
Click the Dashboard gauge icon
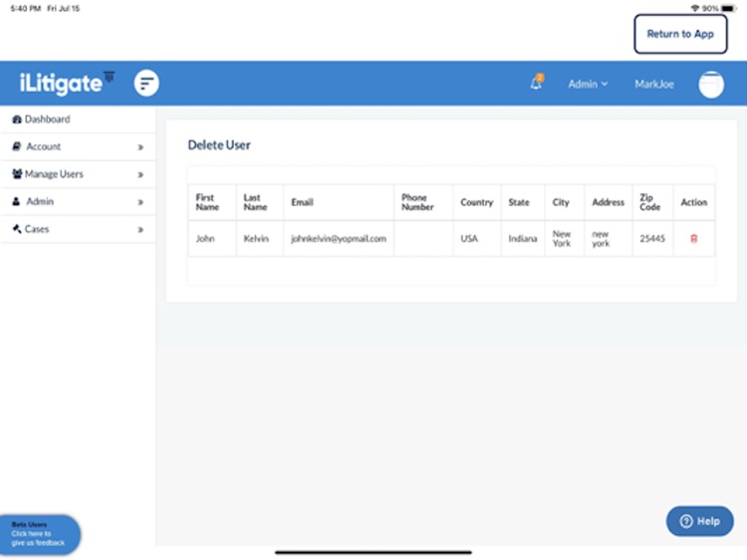pos(17,120)
